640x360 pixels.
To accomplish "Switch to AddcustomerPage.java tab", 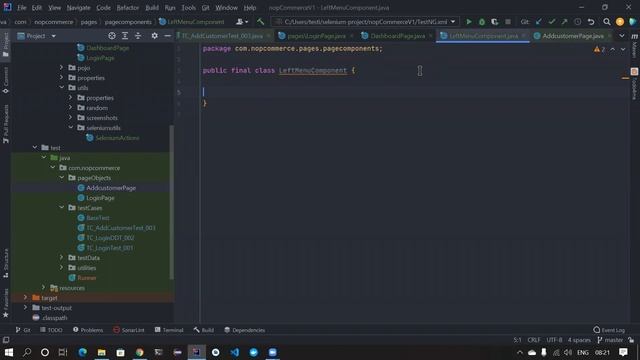I will pyautogui.click(x=573, y=36).
